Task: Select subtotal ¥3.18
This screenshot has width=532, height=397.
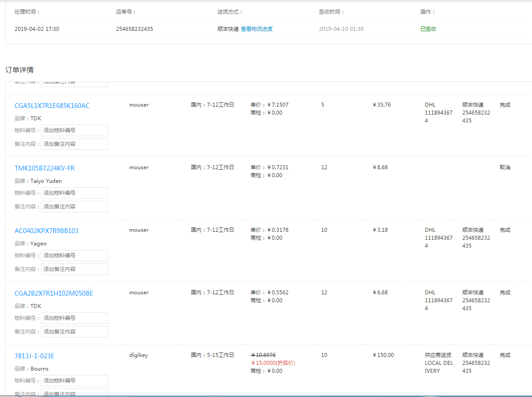Action: tap(380, 230)
